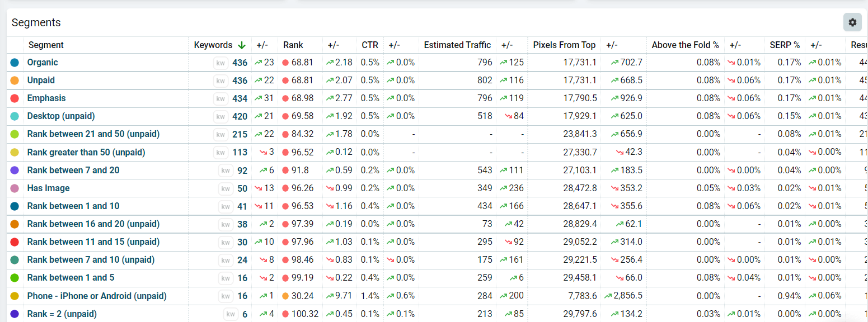Image resolution: width=868 pixels, height=322 pixels.
Task: Open Rank = 2 (unpaid) segment
Action: [62, 314]
